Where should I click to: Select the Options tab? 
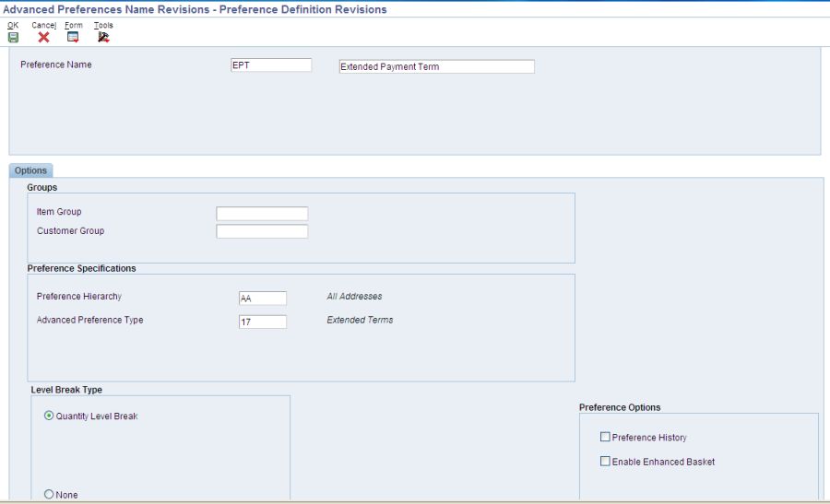pyautogui.click(x=30, y=170)
